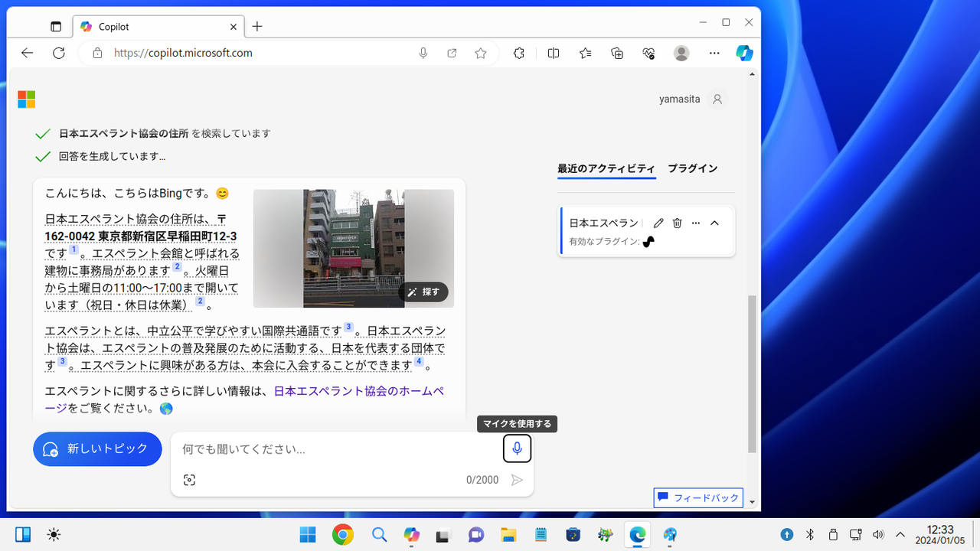This screenshot has height=551, width=980.
Task: Open citation 1 after the address
Action: [73, 250]
